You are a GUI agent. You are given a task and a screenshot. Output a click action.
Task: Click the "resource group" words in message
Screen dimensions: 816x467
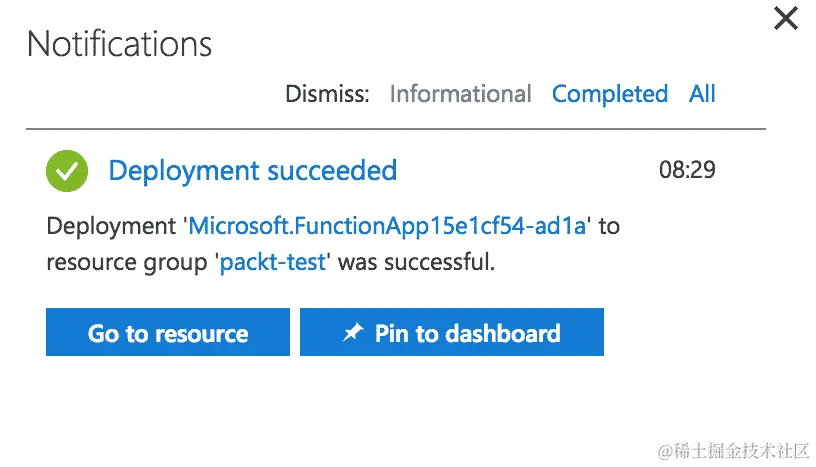(x=127, y=263)
